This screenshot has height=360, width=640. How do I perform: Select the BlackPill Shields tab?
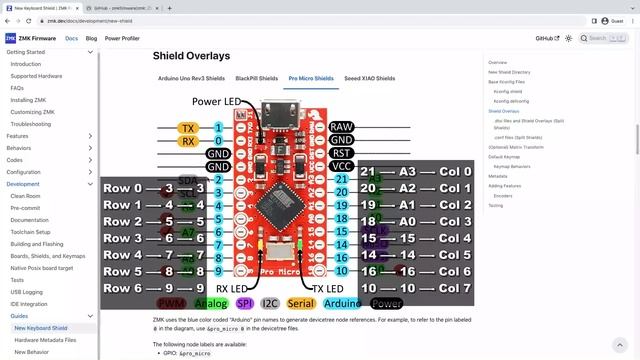257,78
